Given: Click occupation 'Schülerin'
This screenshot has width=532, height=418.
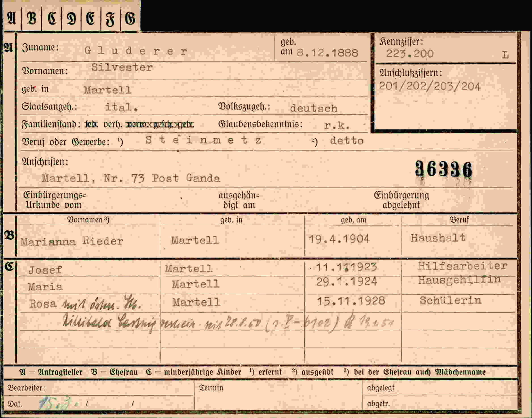Looking at the screenshot, I should coord(450,300).
